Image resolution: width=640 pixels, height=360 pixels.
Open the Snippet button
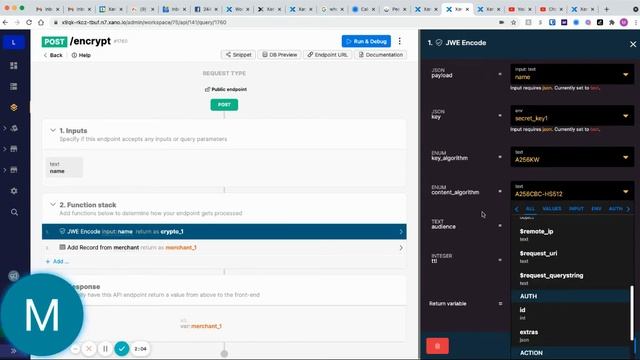pyautogui.click(x=238, y=55)
